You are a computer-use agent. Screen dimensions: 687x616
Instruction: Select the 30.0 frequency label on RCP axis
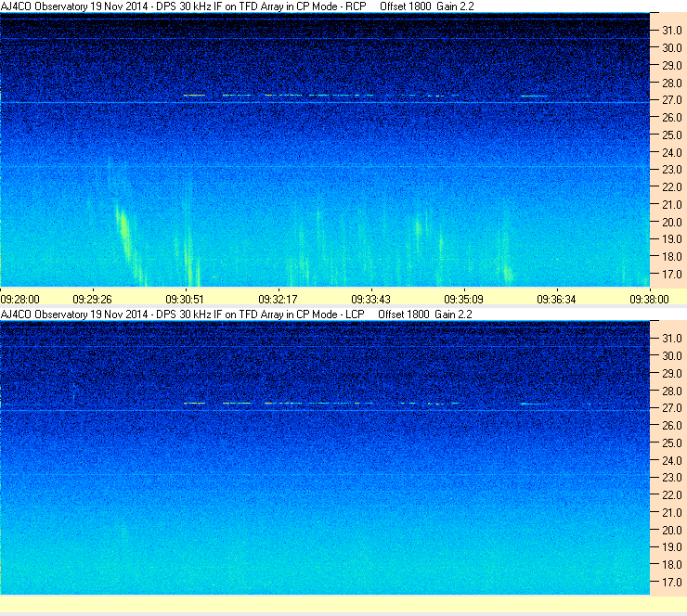click(671, 48)
